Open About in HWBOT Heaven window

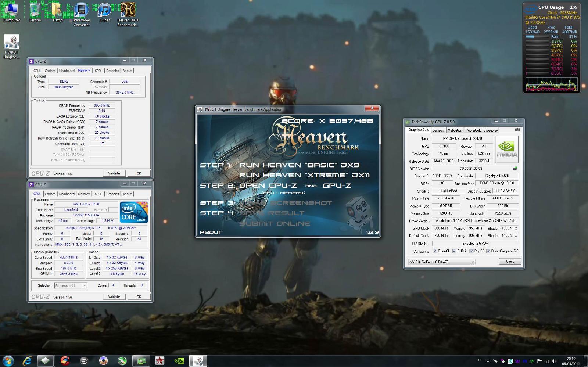(x=211, y=232)
